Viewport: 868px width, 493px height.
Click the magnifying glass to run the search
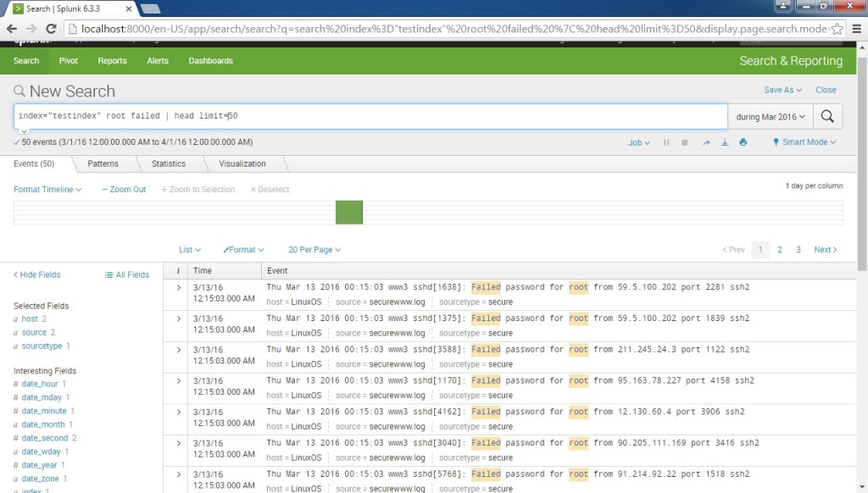coord(828,116)
